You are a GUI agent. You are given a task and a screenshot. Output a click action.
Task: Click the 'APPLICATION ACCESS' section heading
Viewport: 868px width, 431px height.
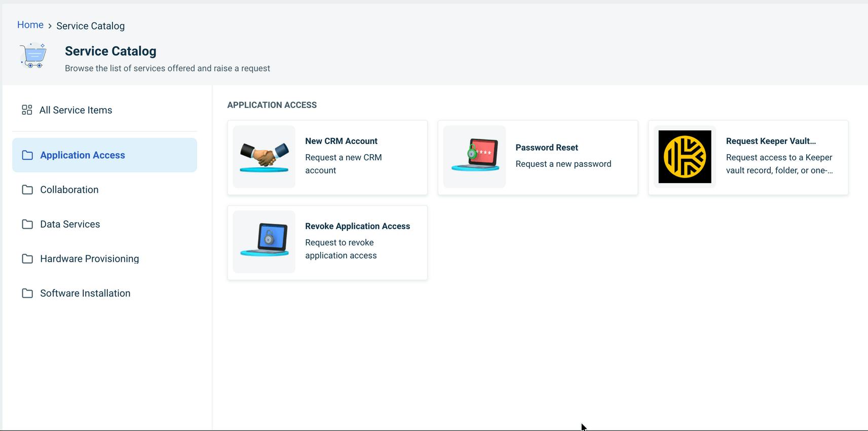click(272, 105)
